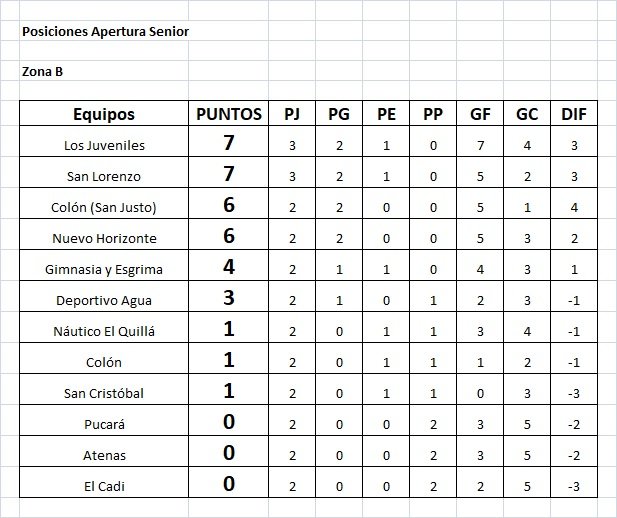Select the PJ column header cell
Image resolution: width=617 pixels, height=518 pixels.
(x=292, y=114)
